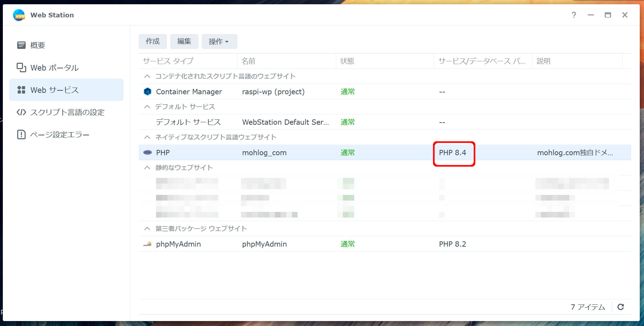Collapse the デフォルト サービス group
The width and height of the screenshot is (644, 326).
point(147,107)
